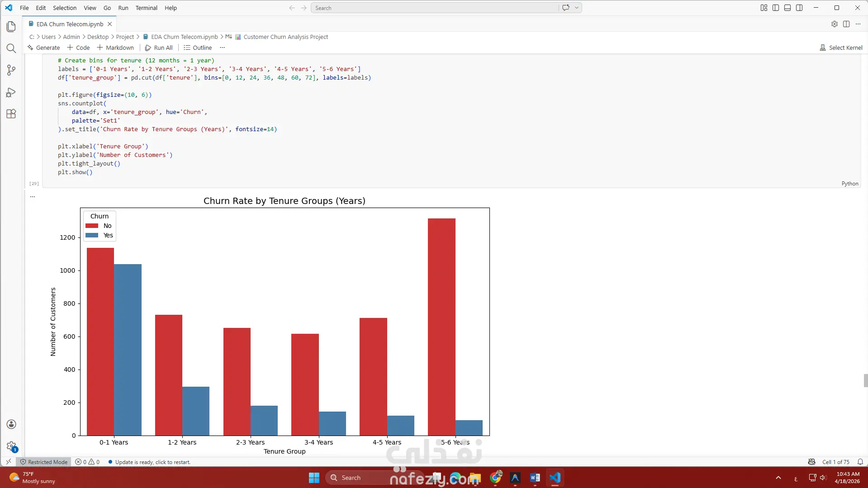The image size is (868, 488).
Task: Open the Extensions view
Action: pyautogui.click(x=11, y=114)
